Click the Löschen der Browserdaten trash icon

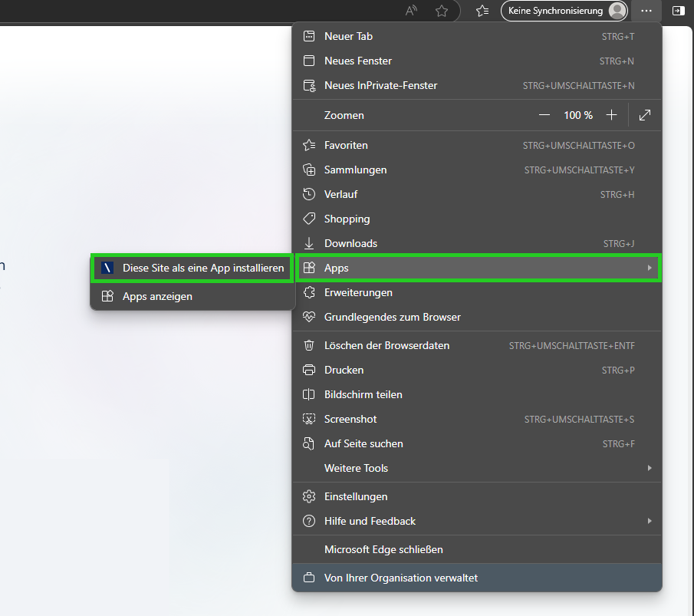(309, 345)
